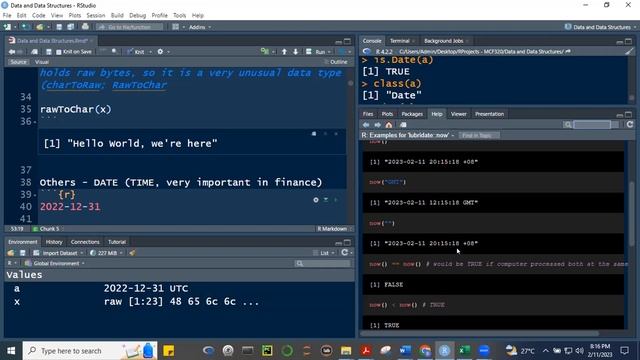Switch to the Connections tab
The width and height of the screenshot is (640, 360).
[85, 242]
